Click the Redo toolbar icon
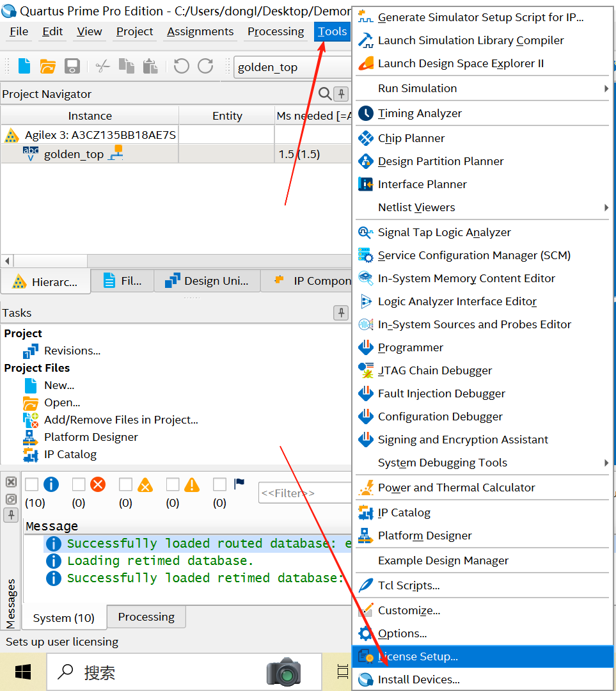Viewport: 616px width, 691px height. tap(205, 66)
